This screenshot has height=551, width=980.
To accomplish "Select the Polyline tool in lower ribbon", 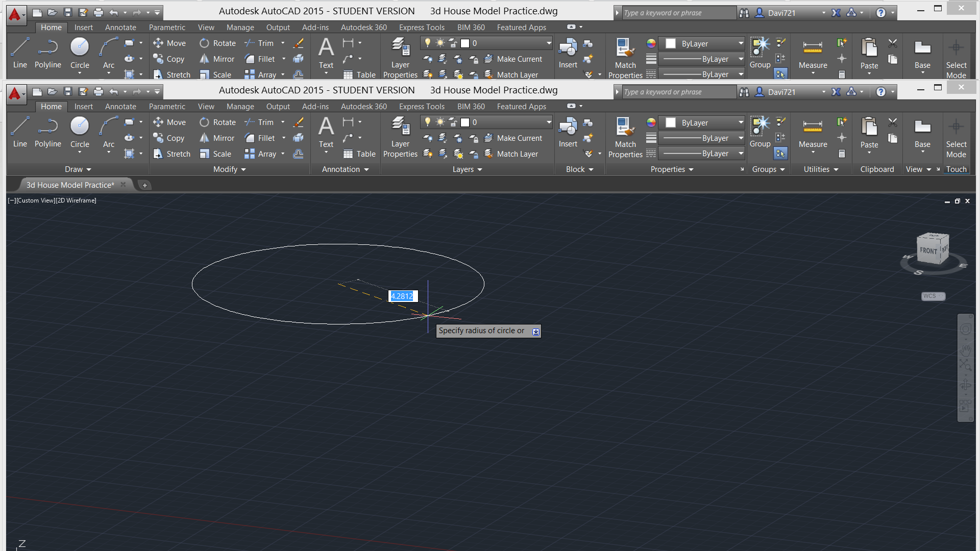I will [48, 132].
